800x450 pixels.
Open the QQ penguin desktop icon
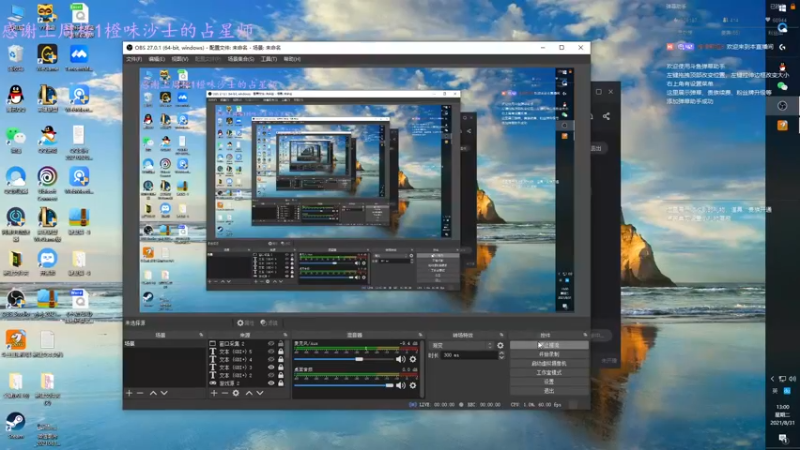(x=16, y=99)
